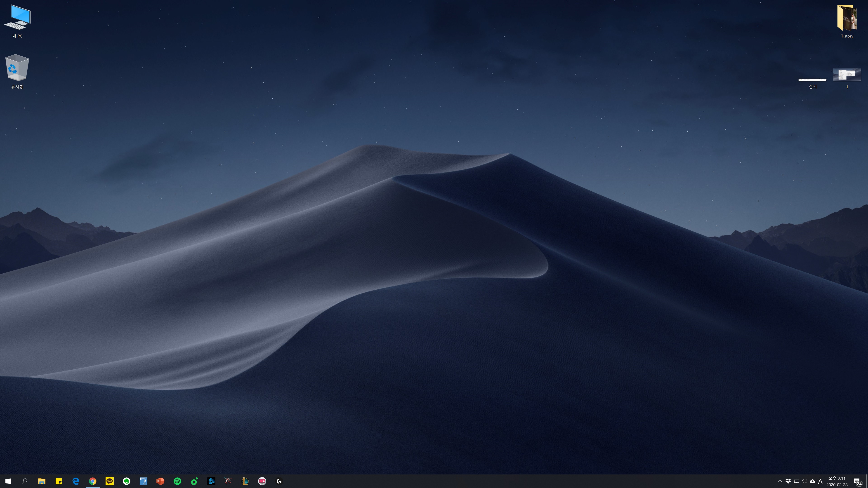Launch Spotify from the taskbar
The height and width of the screenshot is (488, 868).
pos(177,481)
